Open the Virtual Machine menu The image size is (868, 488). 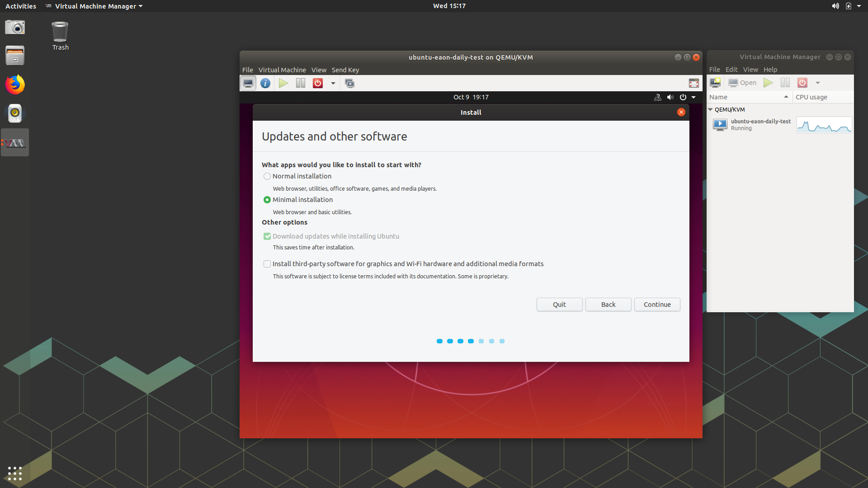click(x=282, y=70)
